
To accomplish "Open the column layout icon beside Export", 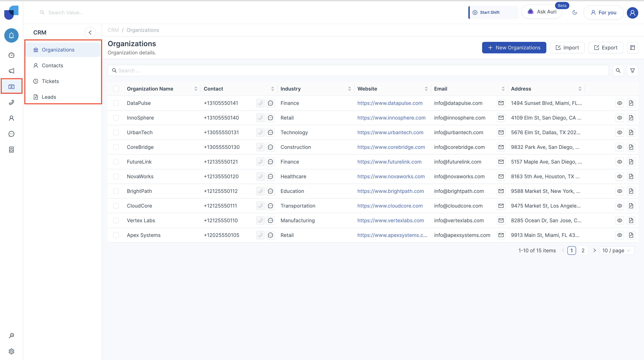I will 633,47.
